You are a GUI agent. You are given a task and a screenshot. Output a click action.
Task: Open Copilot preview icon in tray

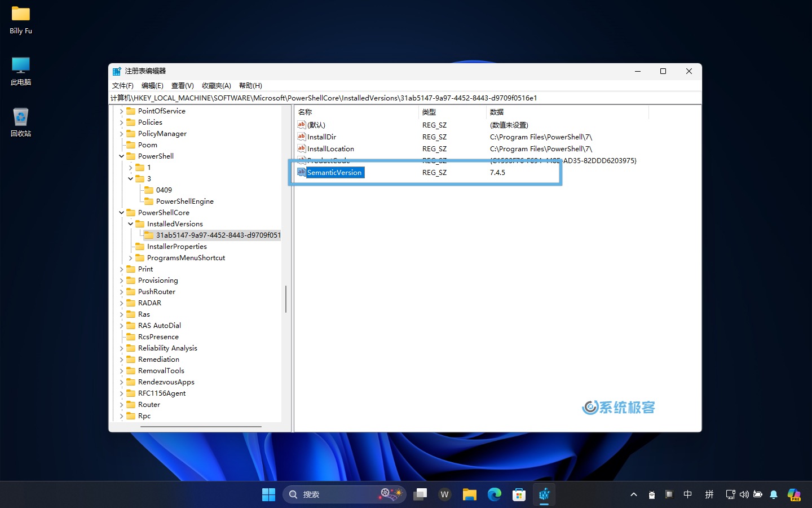pos(795,494)
